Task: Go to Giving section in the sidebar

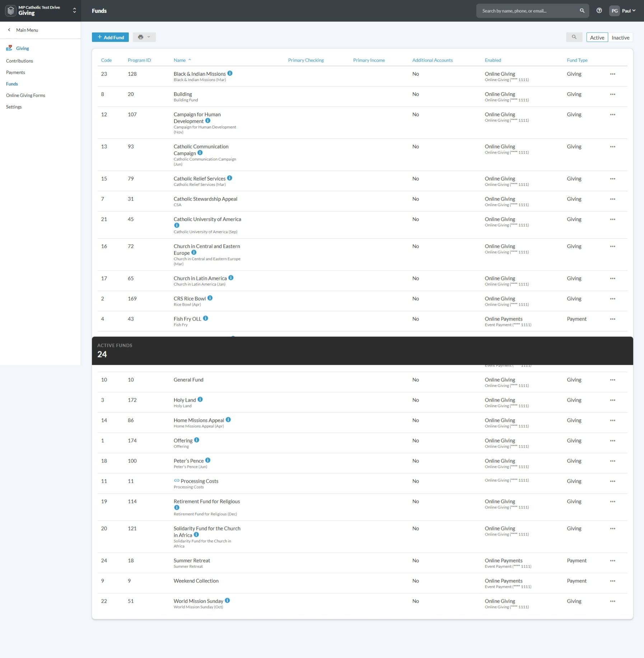Action: [22, 48]
